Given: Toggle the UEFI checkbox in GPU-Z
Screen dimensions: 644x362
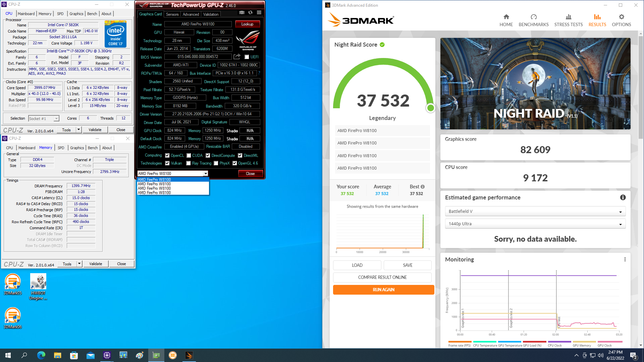Looking at the screenshot, I should (247, 57).
